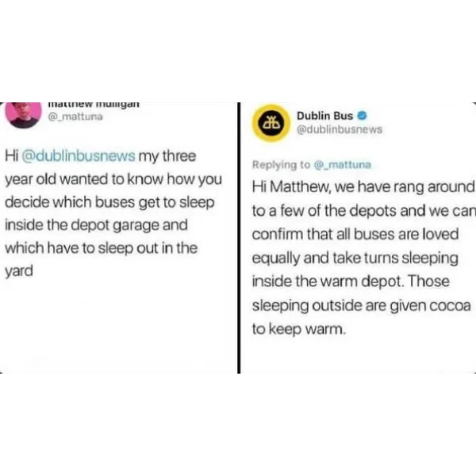Open the Dublin Bus display name
Viewport: 476px width, 476px height.
click(324, 116)
